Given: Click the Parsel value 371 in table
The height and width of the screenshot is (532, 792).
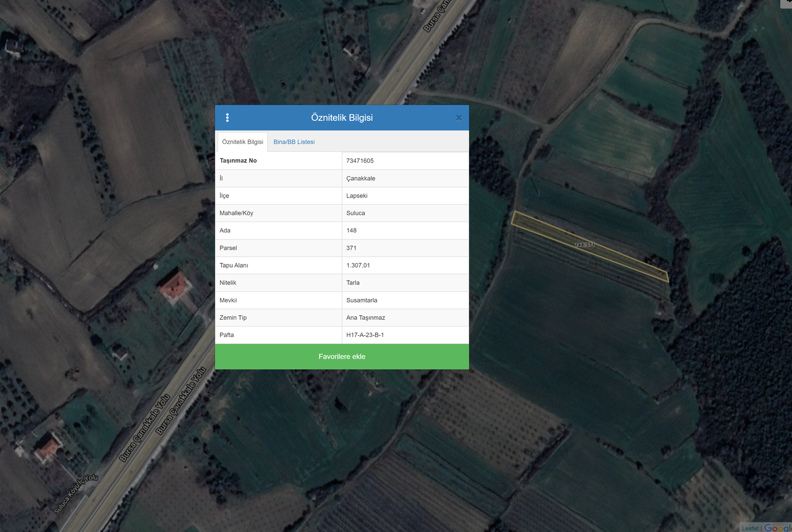Looking at the screenshot, I should tap(351, 248).
